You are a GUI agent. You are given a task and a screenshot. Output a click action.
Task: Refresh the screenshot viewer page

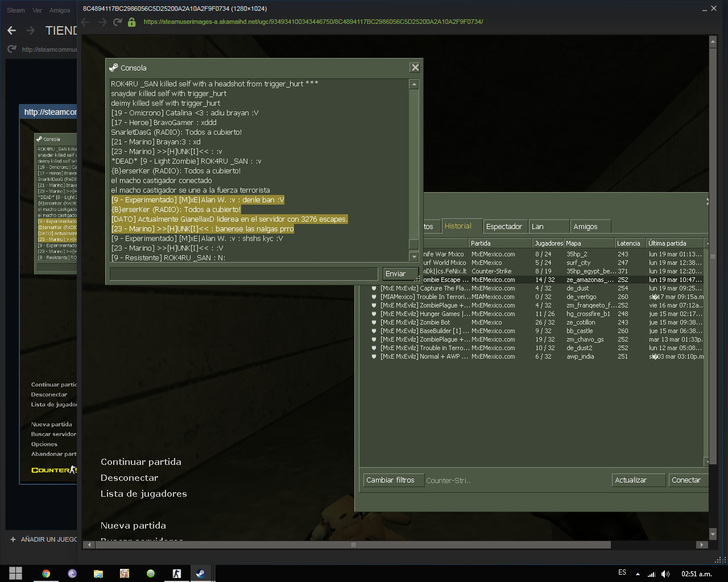click(118, 22)
